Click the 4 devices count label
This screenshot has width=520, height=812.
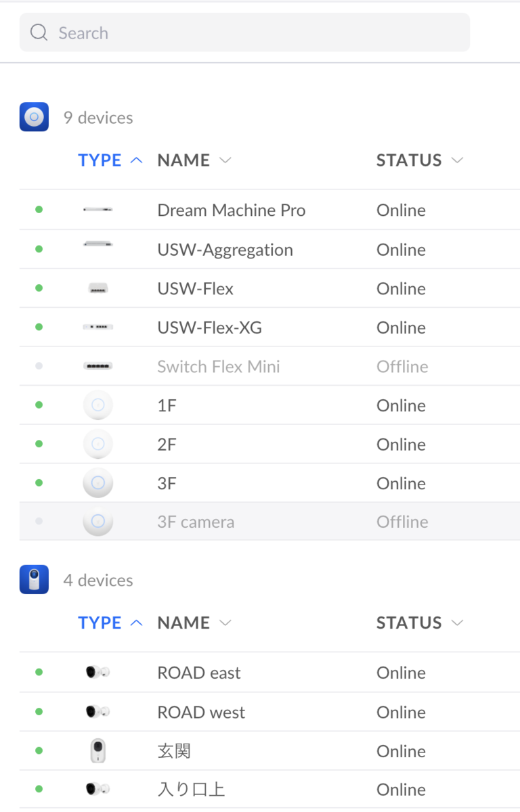[x=98, y=581]
